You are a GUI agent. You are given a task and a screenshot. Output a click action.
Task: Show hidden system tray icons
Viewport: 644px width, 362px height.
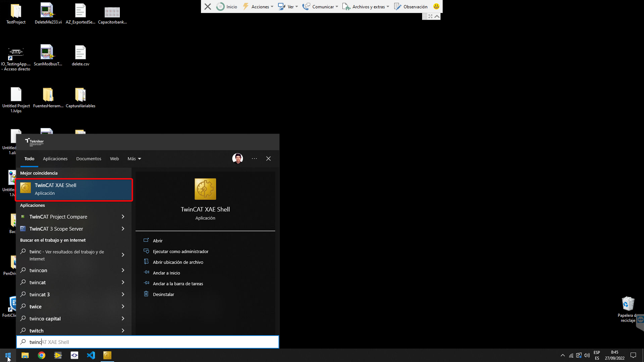click(x=563, y=355)
